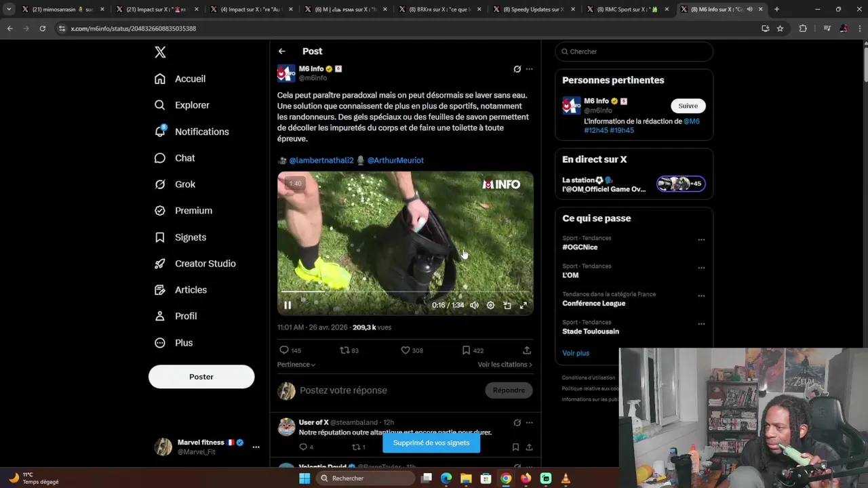Repost the M6 Info post

pyautogui.click(x=344, y=350)
